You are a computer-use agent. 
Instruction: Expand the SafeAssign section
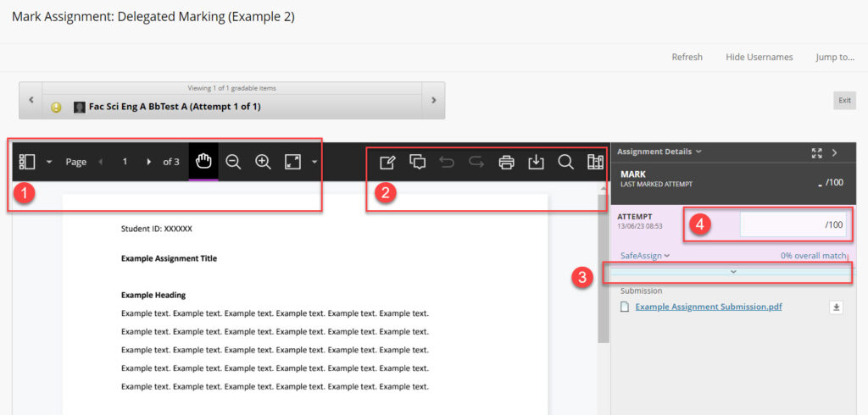pyautogui.click(x=645, y=255)
